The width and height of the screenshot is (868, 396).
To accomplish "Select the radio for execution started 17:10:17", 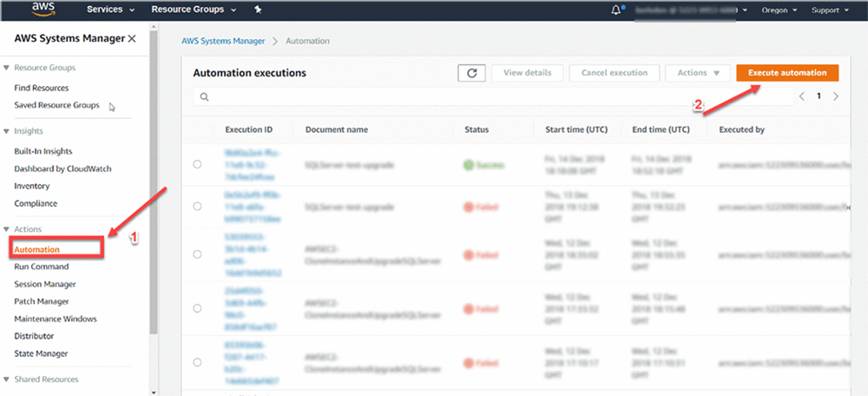I will 198,361.
